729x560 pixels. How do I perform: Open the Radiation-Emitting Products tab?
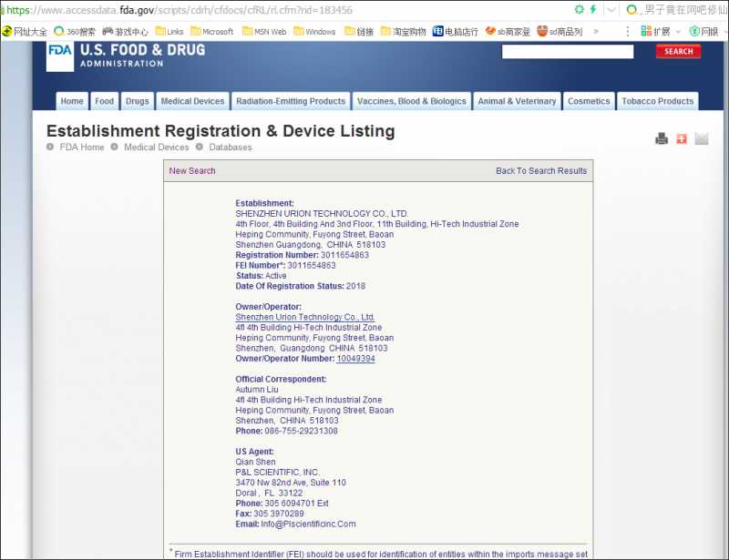click(x=291, y=101)
